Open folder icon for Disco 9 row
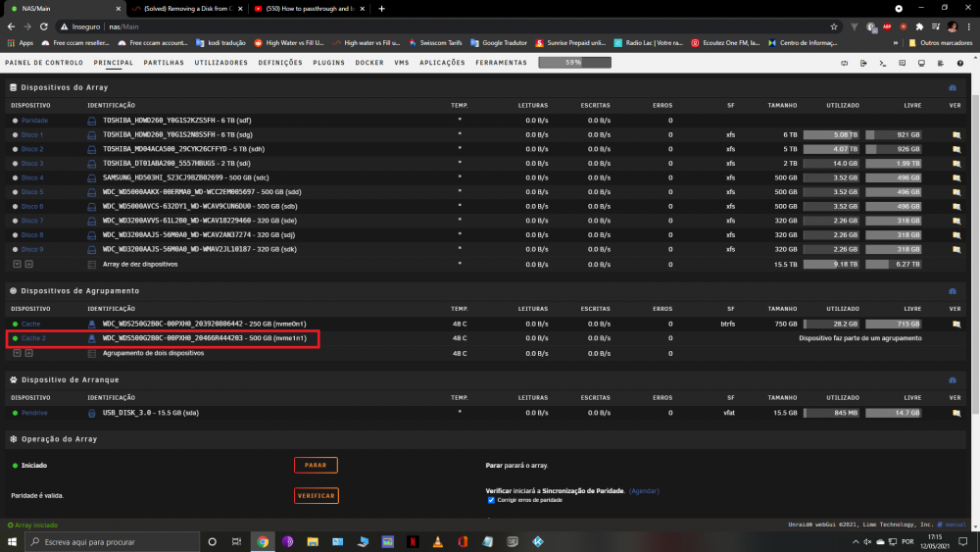The height and width of the screenshot is (552, 980). [x=956, y=249]
